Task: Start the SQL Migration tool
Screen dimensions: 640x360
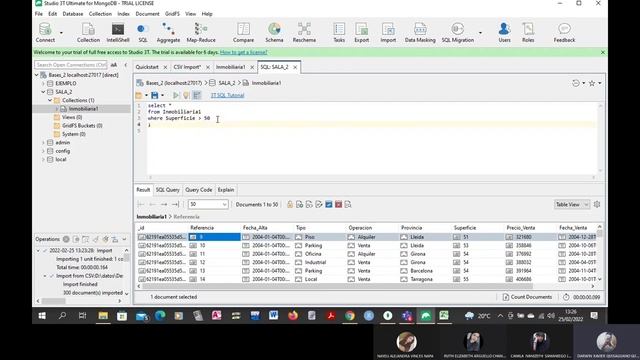Action: point(458,33)
